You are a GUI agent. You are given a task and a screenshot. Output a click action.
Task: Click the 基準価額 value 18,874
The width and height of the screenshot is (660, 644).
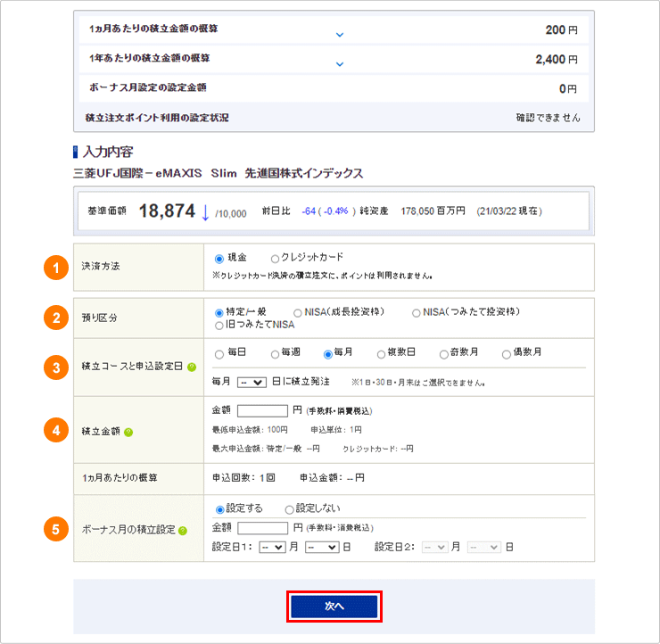coord(167,211)
